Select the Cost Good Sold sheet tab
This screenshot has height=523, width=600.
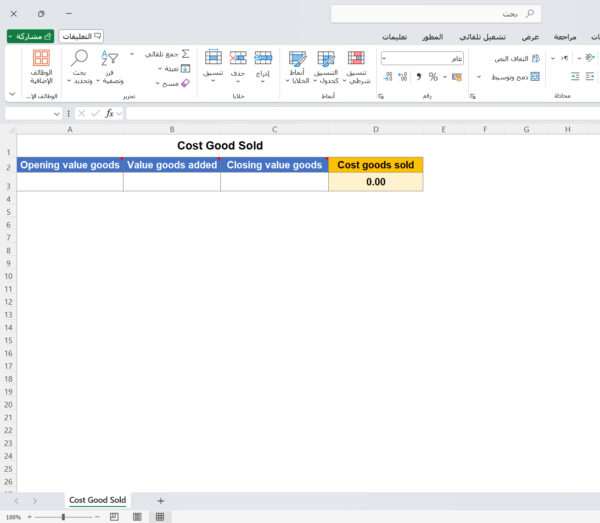[x=97, y=499]
